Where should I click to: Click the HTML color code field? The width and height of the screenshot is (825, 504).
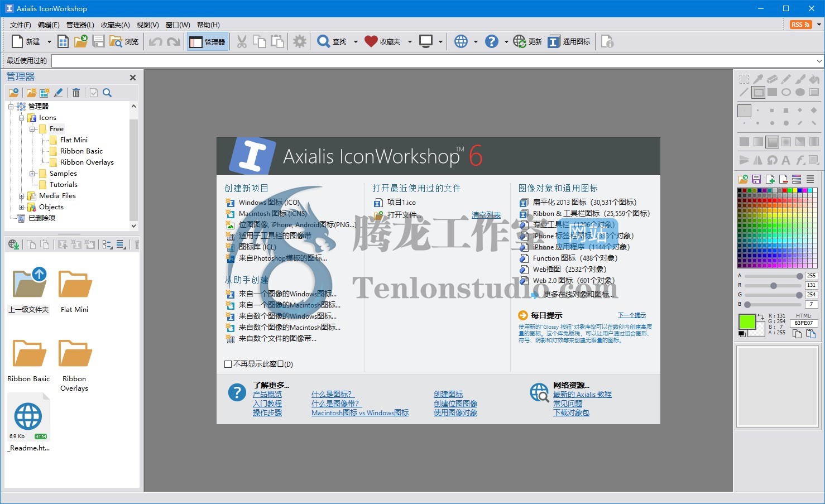804,323
